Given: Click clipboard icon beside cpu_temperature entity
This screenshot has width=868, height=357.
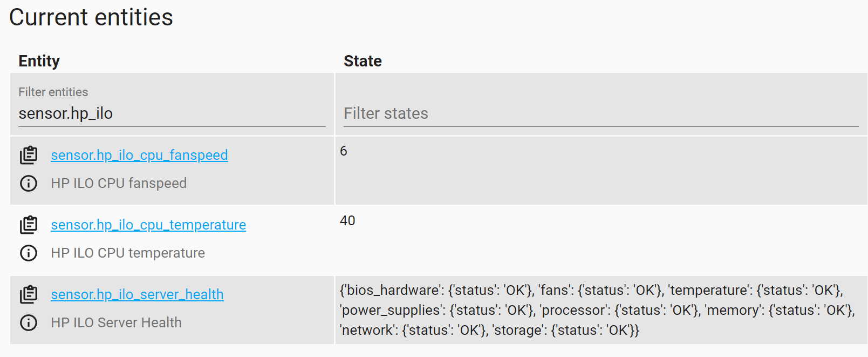Looking at the screenshot, I should coord(29,225).
